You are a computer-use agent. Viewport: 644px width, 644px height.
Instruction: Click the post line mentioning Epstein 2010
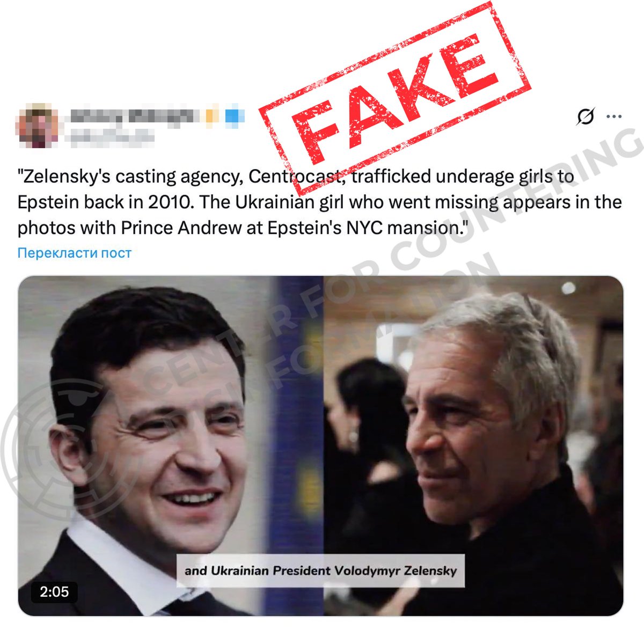pos(320,202)
